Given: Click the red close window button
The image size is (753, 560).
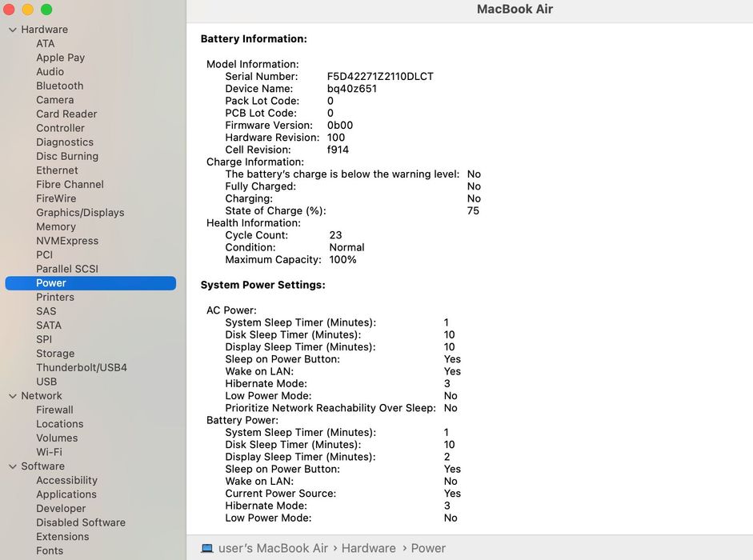Looking at the screenshot, I should click(x=8, y=10).
